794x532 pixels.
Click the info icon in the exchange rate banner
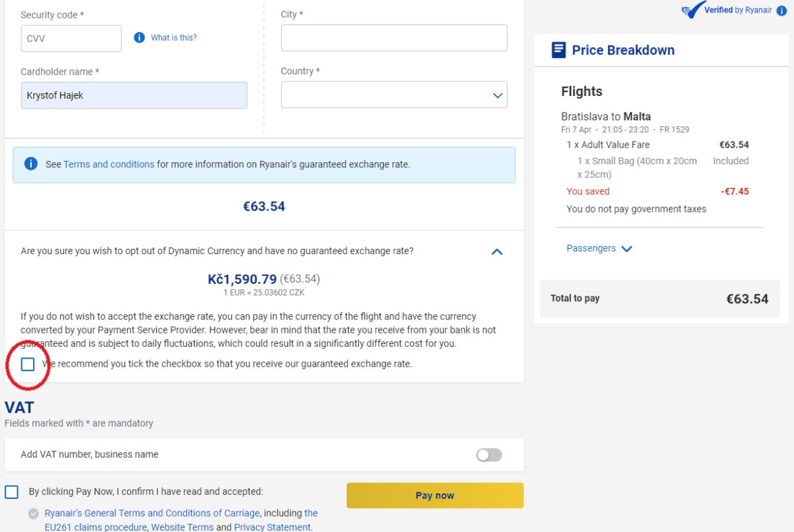pos(30,163)
